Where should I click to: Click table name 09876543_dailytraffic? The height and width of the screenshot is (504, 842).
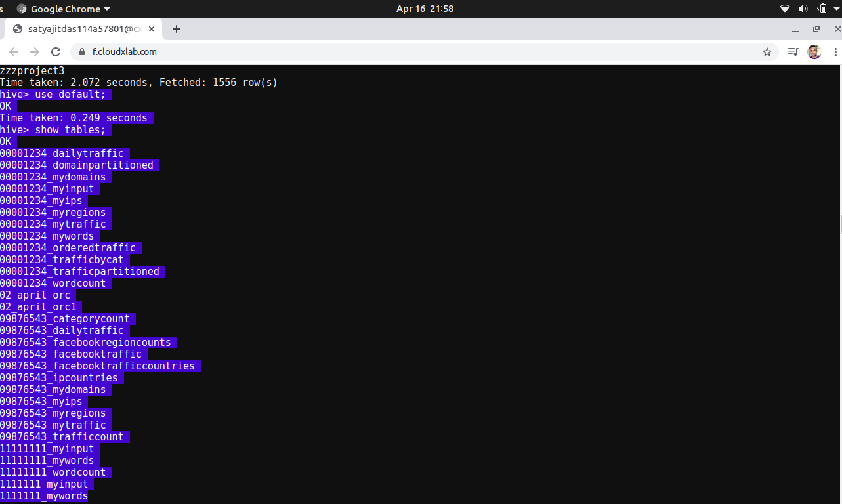62,331
